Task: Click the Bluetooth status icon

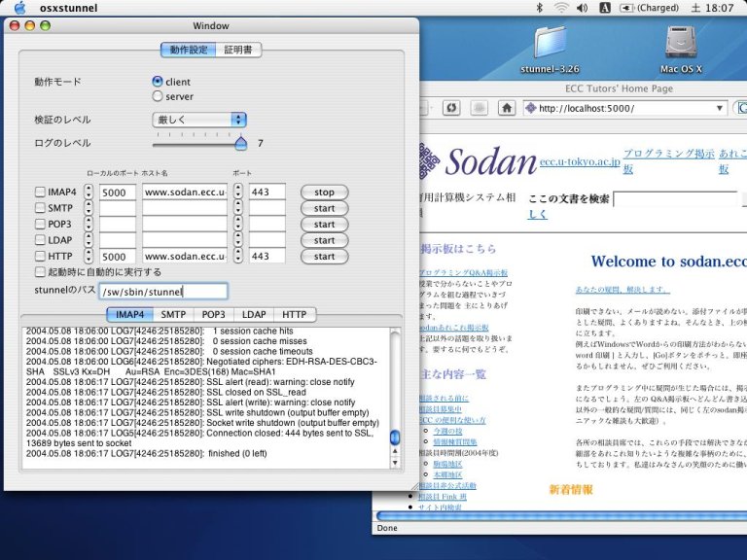Action: click(539, 8)
